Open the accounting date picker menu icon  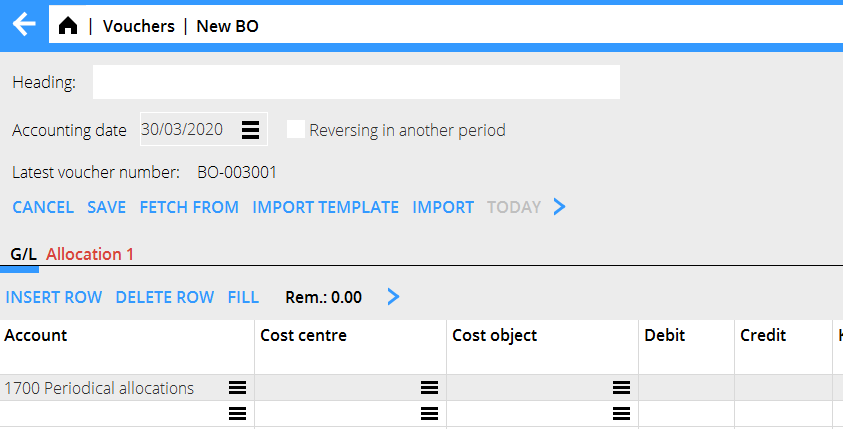click(251, 130)
